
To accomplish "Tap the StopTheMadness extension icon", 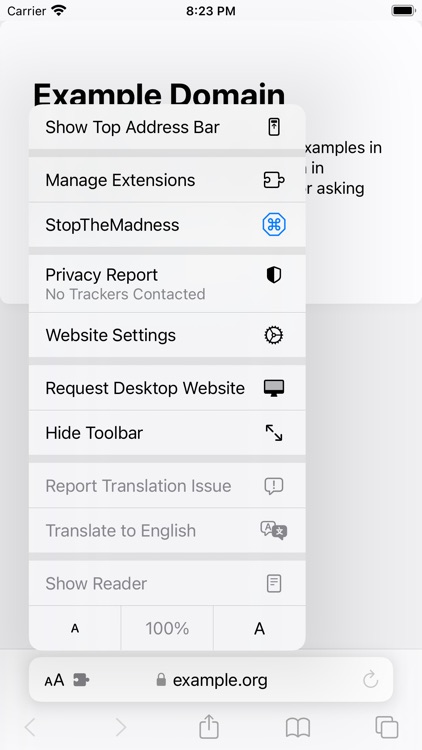I will click(274, 225).
